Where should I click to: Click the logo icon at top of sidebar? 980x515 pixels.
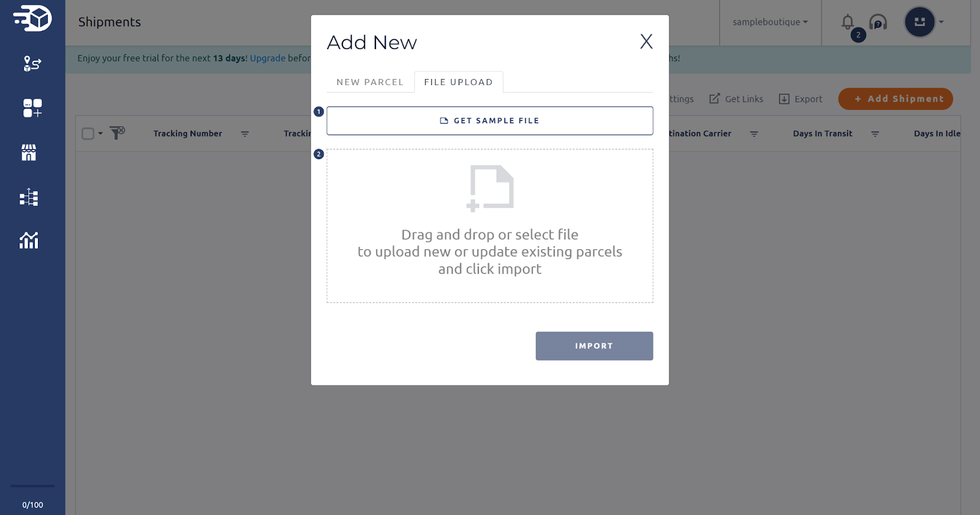[32, 18]
